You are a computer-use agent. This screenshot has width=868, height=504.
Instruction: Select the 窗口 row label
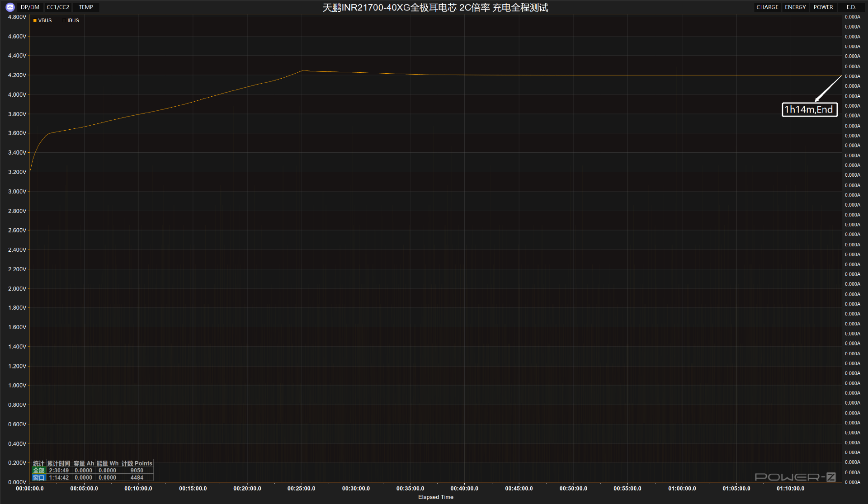click(39, 477)
